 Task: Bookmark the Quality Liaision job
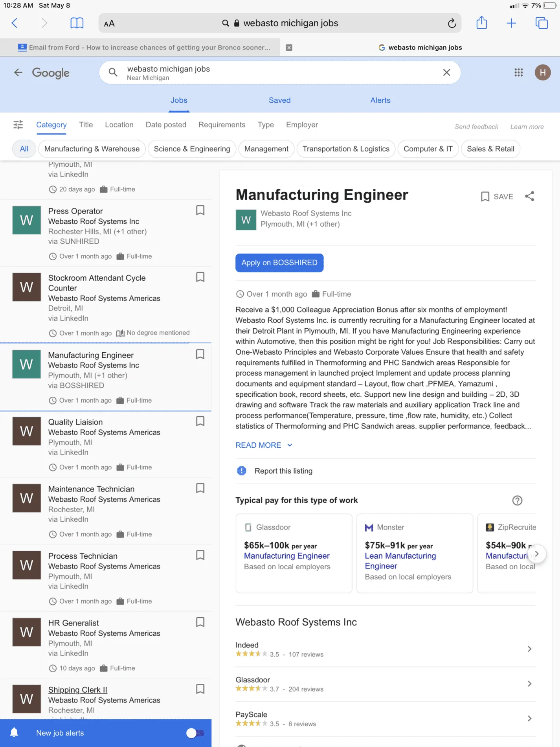(x=200, y=421)
